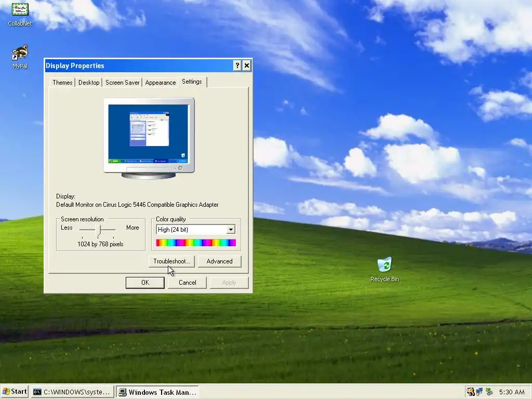Viewport: 532px width, 399px height.
Task: Open Advanced display settings
Action: tap(220, 261)
